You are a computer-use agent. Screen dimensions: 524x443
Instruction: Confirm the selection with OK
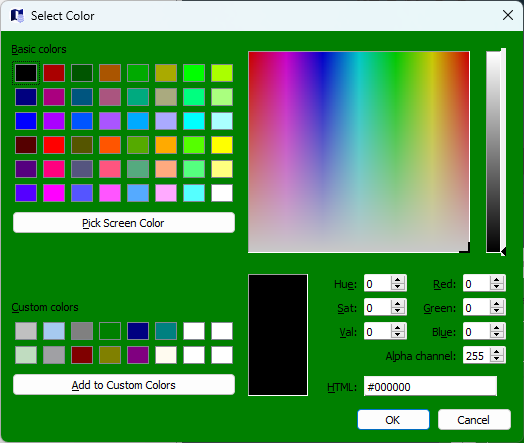pyautogui.click(x=393, y=420)
